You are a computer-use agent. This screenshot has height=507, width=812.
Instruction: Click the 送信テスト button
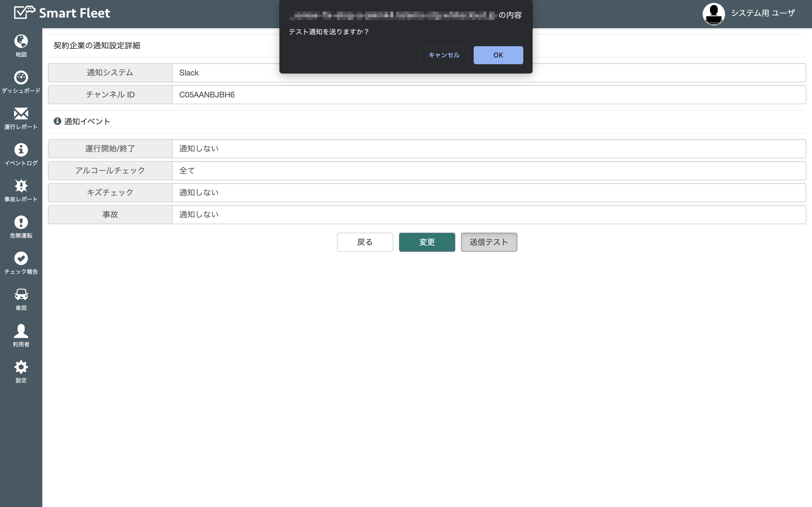point(489,242)
